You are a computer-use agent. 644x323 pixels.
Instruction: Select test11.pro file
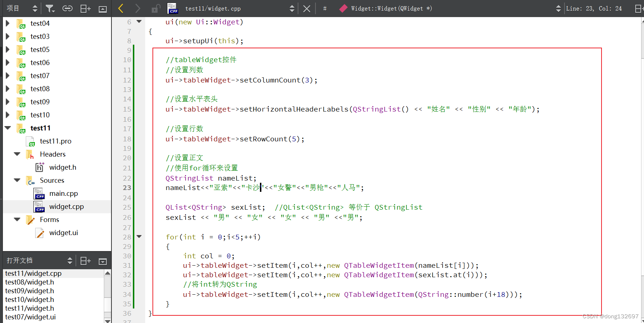pyautogui.click(x=56, y=141)
